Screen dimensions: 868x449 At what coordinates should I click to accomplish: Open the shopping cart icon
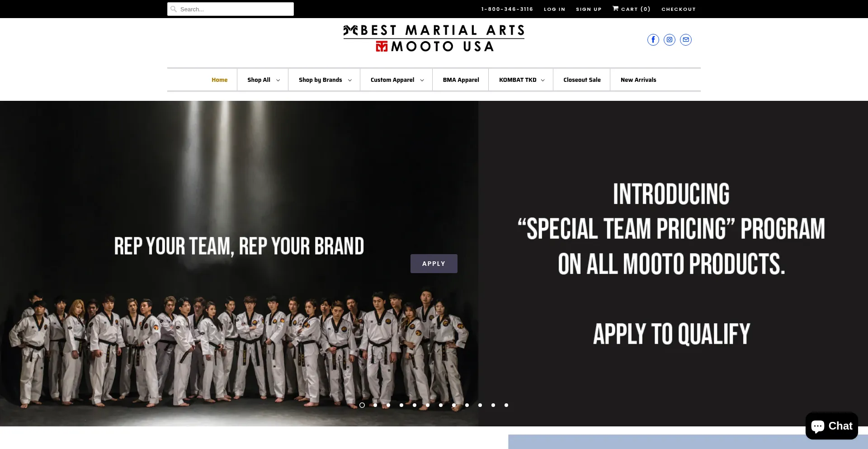click(615, 9)
